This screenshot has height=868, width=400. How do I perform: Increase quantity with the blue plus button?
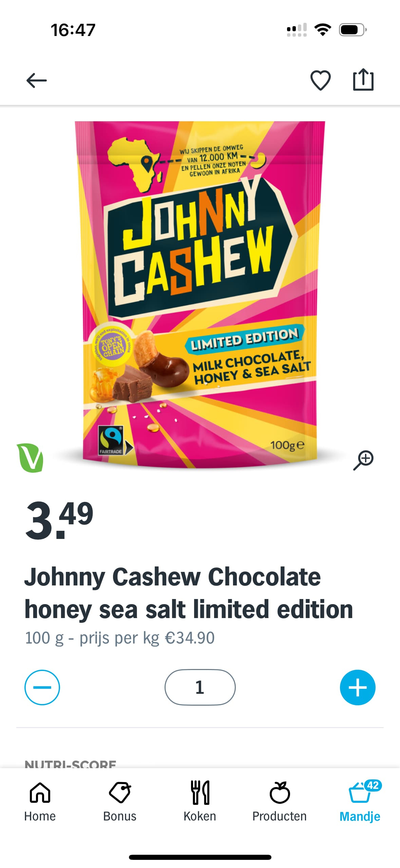coord(358,687)
